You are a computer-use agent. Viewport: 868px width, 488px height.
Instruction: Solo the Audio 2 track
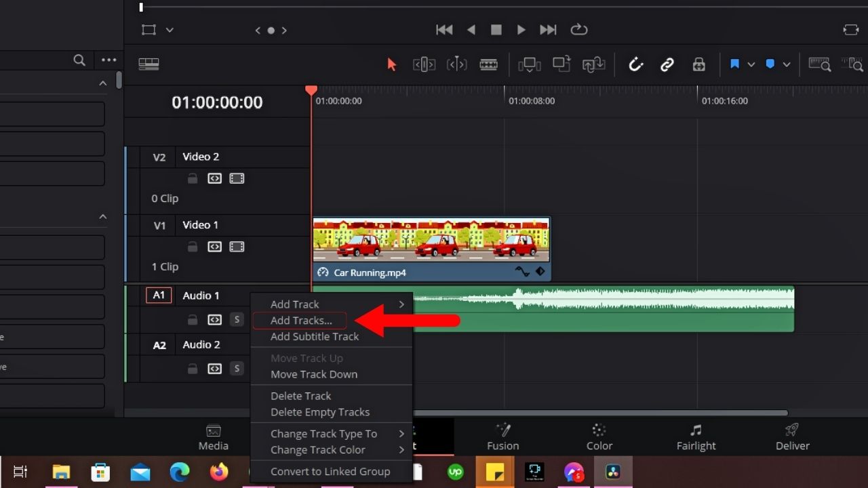(237, 368)
